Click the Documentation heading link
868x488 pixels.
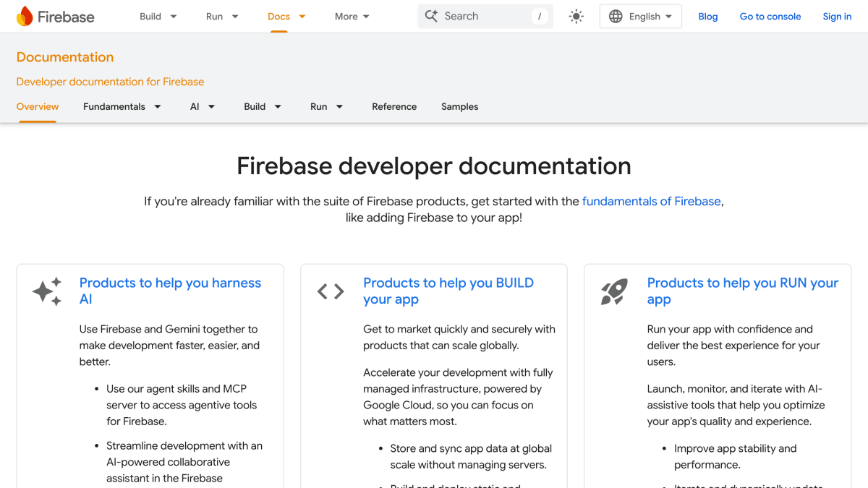click(65, 57)
